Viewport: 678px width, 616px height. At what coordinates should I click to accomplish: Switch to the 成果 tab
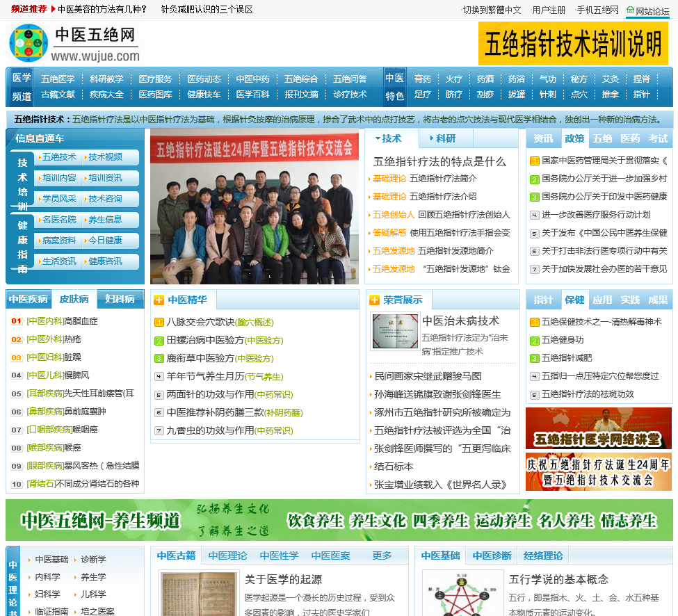[x=658, y=300]
